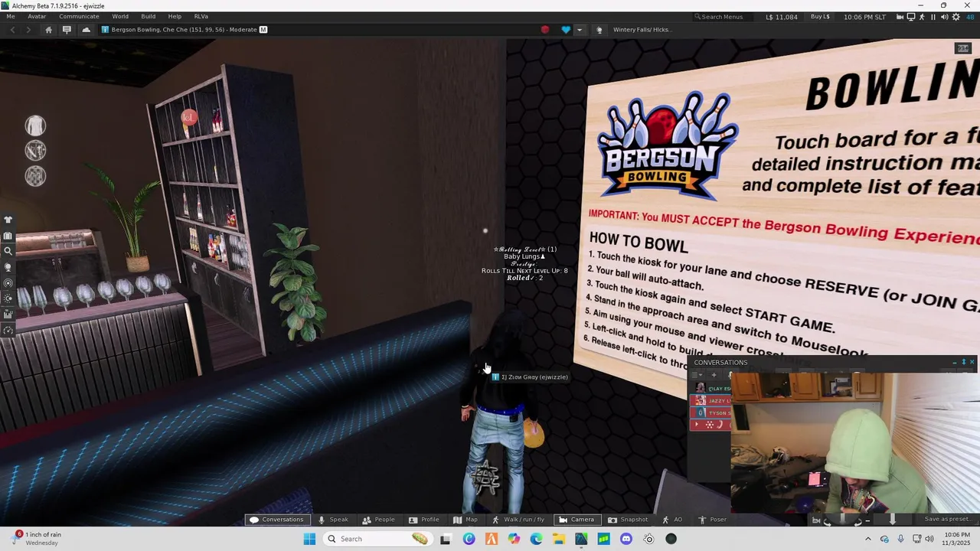Click the blue heart favorites icon
The height and width of the screenshot is (551, 980).
(x=566, y=30)
